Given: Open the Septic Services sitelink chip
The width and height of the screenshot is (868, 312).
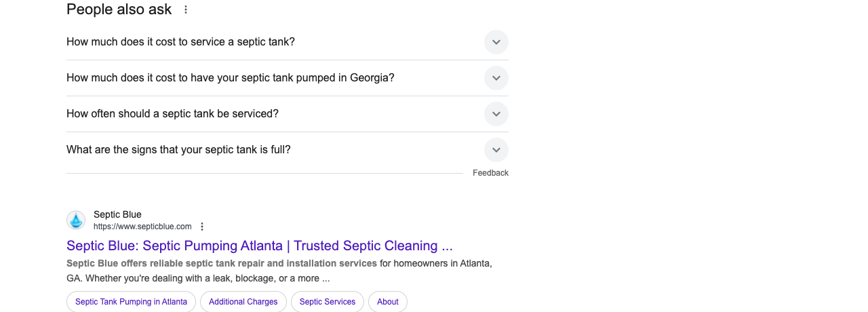Looking at the screenshot, I should pyautogui.click(x=328, y=302).
